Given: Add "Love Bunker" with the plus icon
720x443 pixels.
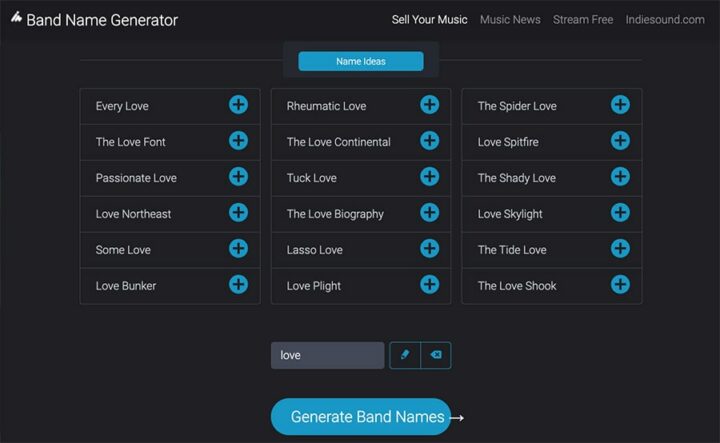Looking at the screenshot, I should [x=238, y=285].
